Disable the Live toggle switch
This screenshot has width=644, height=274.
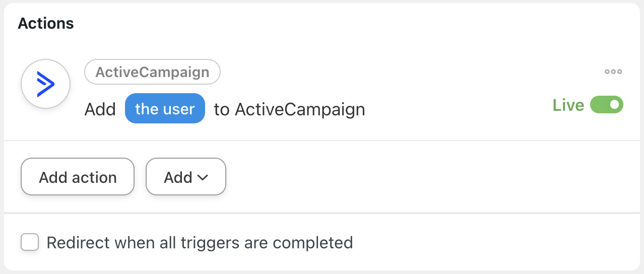pos(607,105)
